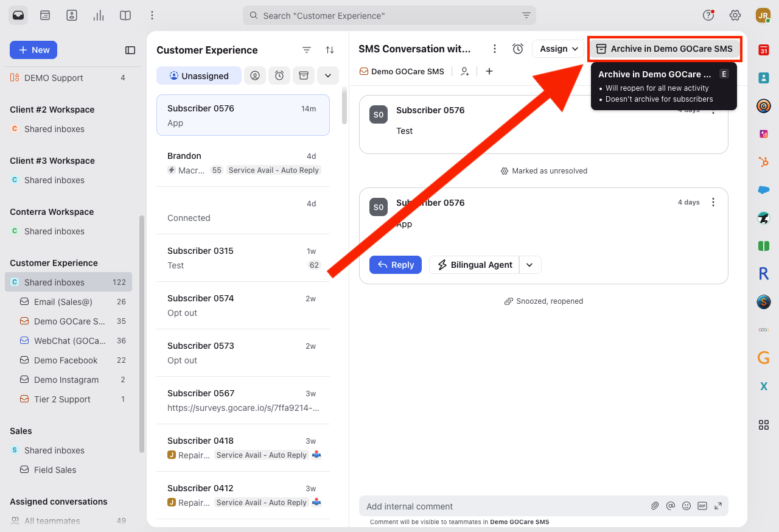Viewport: 779px width, 532px height.
Task: Expand Bilingual Agent dropdown chevron
Action: point(529,265)
